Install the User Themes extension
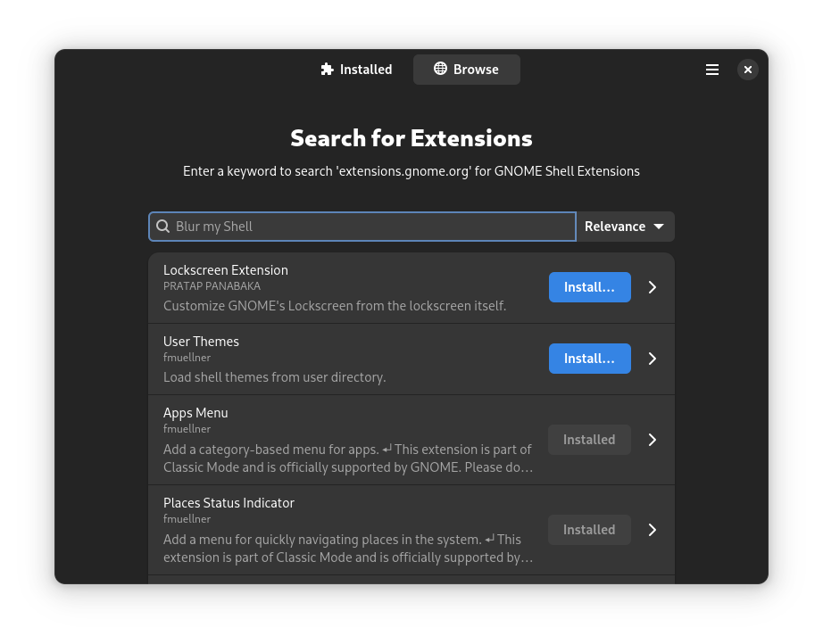The image size is (823, 644). (589, 358)
